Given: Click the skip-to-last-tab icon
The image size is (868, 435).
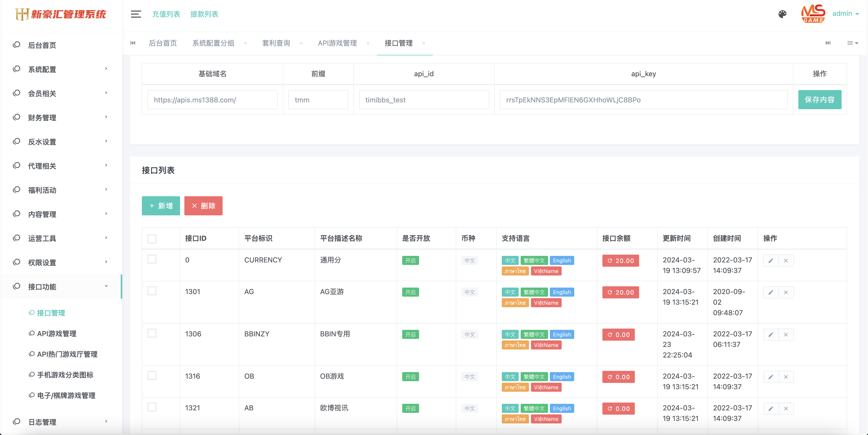Looking at the screenshot, I should click(x=828, y=43).
